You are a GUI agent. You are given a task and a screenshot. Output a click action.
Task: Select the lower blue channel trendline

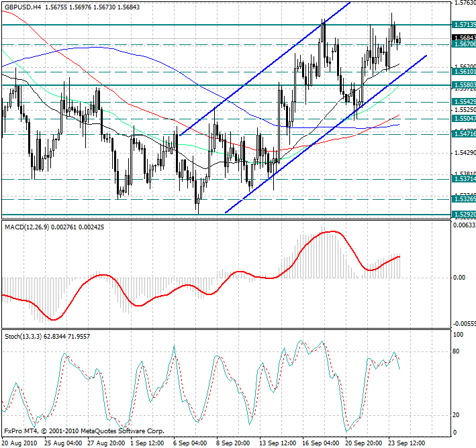[x=326, y=134]
